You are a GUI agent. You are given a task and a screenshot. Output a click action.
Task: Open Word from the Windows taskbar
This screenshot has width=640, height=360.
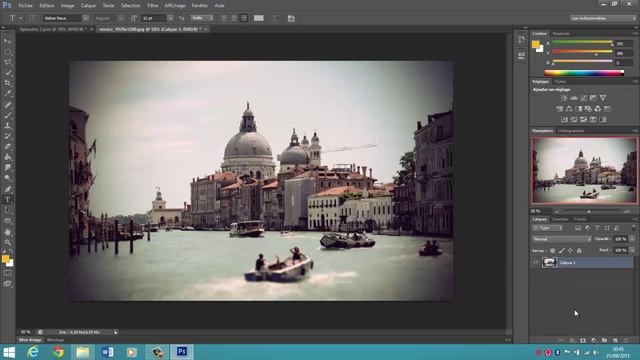pyautogui.click(x=107, y=352)
